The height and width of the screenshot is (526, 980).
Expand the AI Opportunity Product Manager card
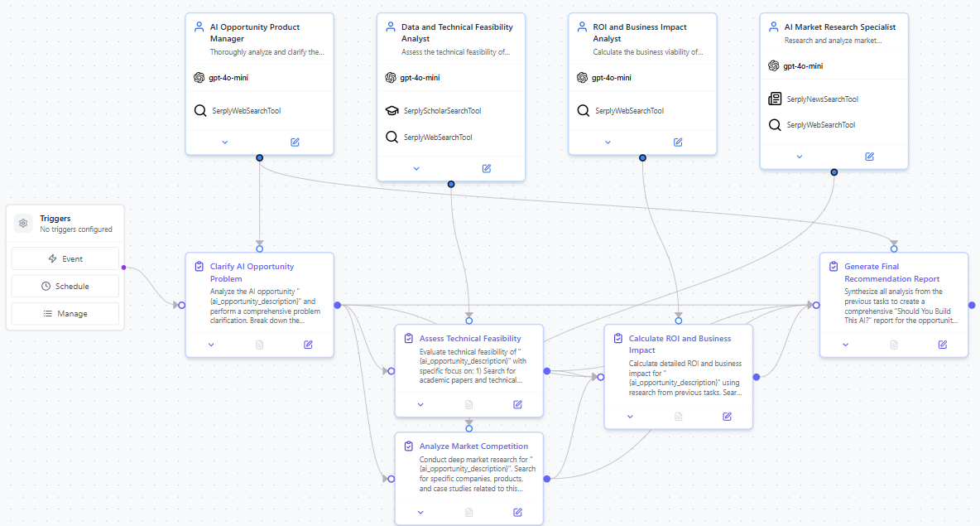point(224,142)
